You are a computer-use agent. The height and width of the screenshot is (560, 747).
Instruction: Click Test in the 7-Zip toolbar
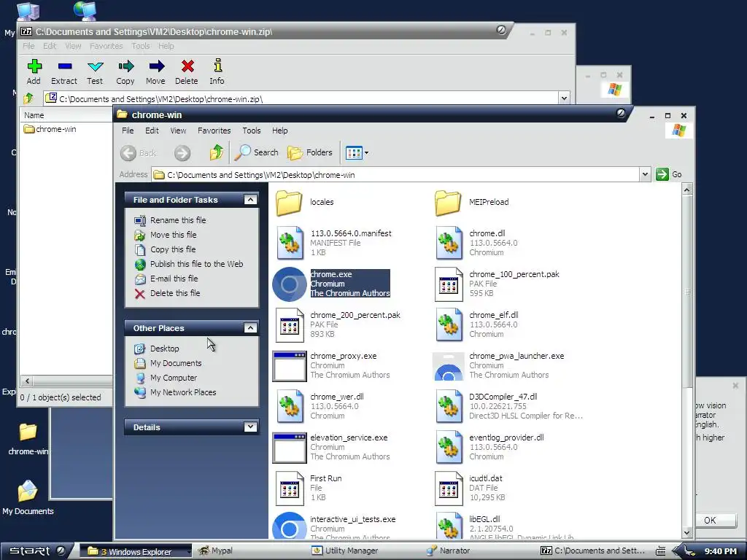95,72
